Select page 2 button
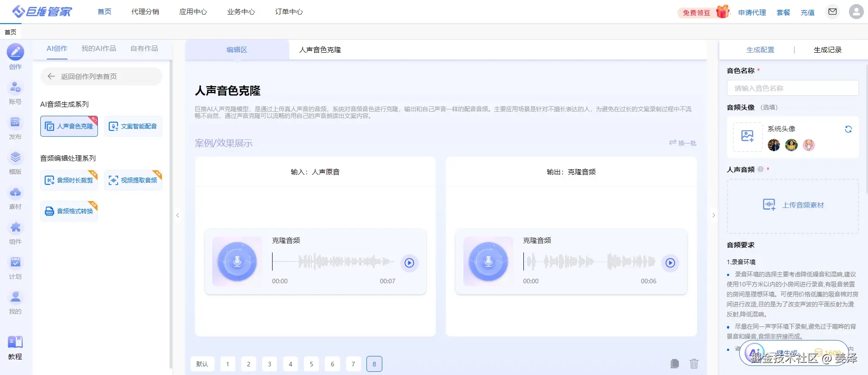 249,364
